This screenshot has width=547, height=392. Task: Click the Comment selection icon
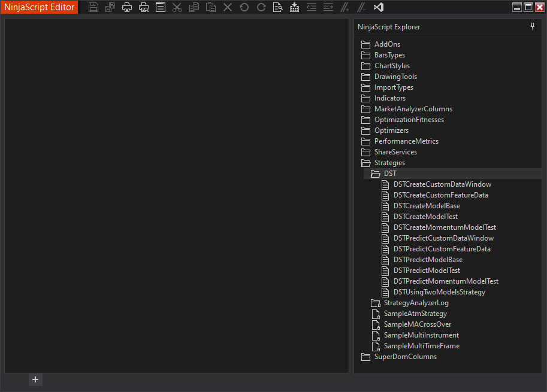click(x=344, y=7)
